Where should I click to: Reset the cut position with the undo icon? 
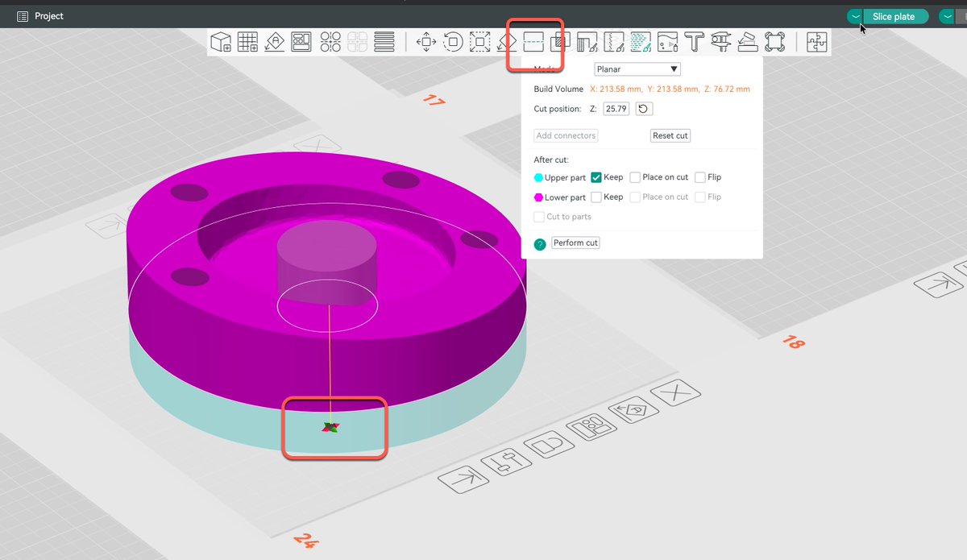tap(643, 109)
